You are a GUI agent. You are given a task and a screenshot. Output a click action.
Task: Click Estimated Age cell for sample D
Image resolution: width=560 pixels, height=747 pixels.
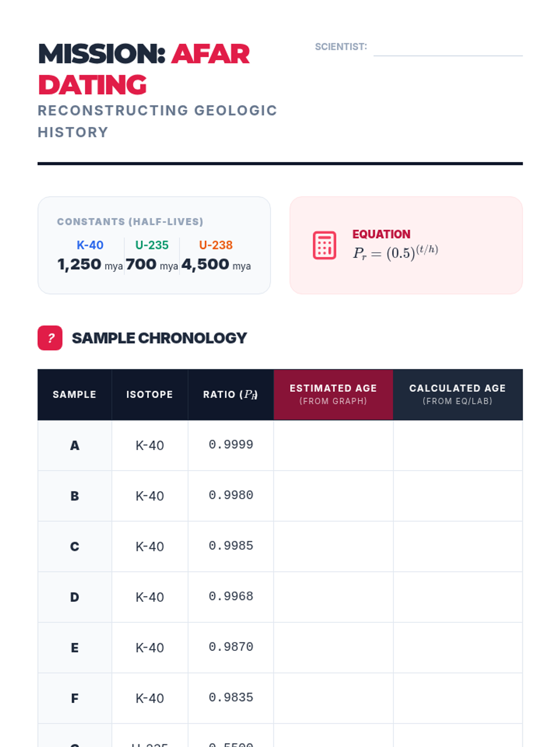[x=333, y=597]
